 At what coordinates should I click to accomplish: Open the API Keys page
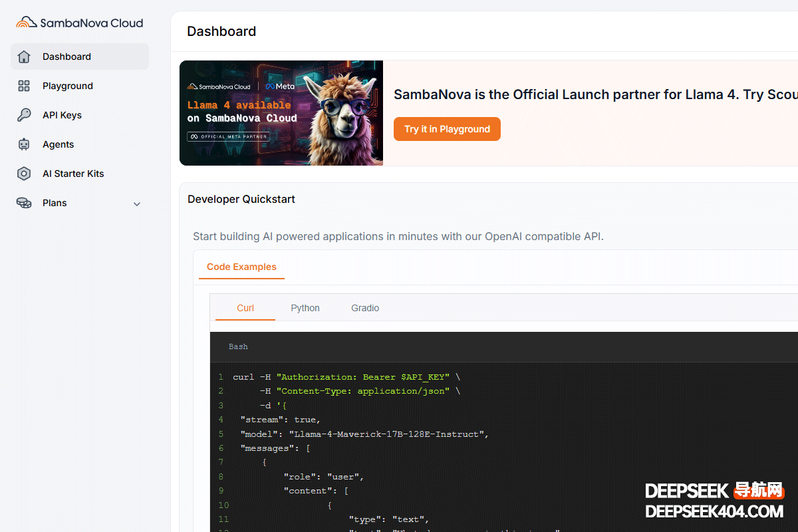(80, 115)
